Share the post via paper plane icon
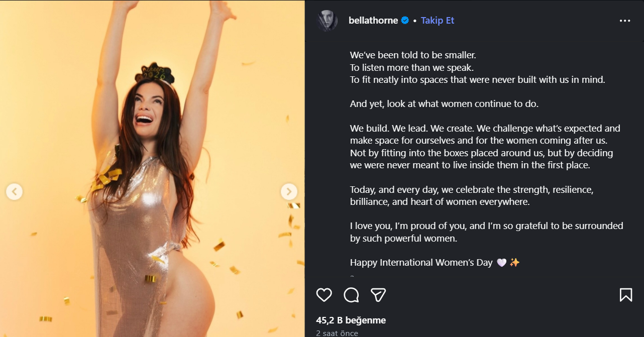Viewport: 644px width, 337px height. (x=378, y=295)
